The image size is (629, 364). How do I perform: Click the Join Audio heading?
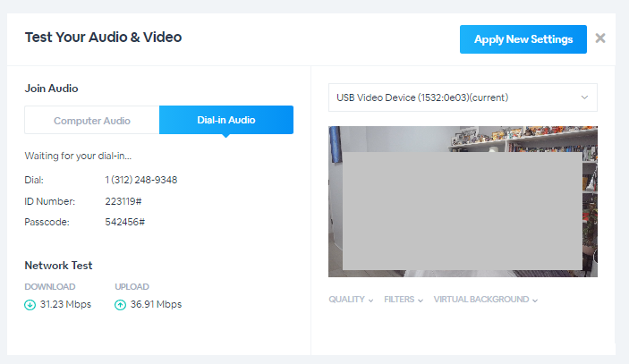click(x=51, y=89)
